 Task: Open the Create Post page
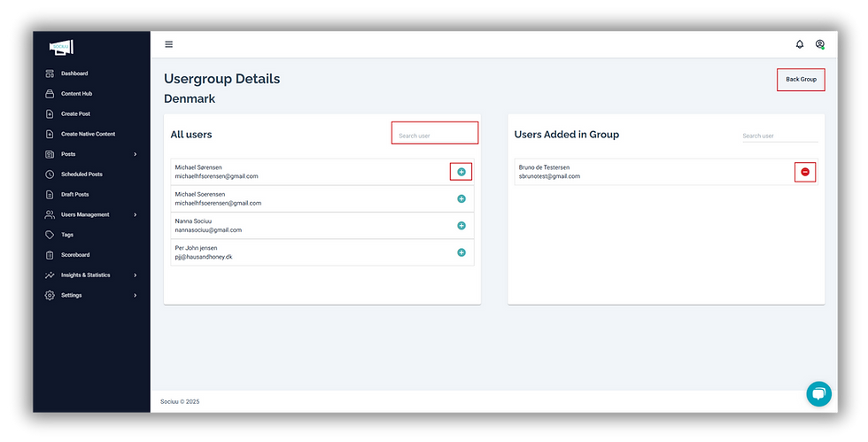click(x=75, y=114)
